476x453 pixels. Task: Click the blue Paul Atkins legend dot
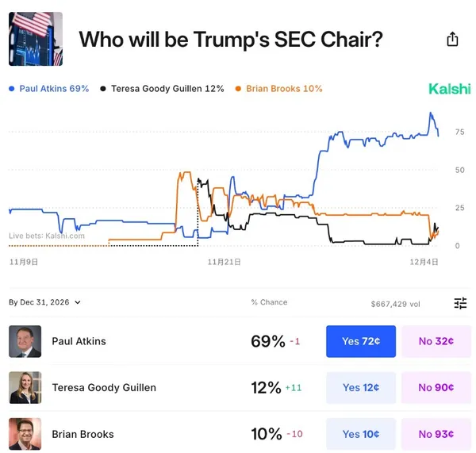[12, 89]
